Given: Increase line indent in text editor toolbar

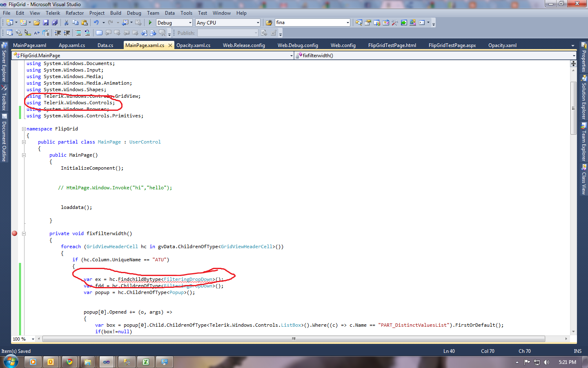Looking at the screenshot, I should pos(67,33).
